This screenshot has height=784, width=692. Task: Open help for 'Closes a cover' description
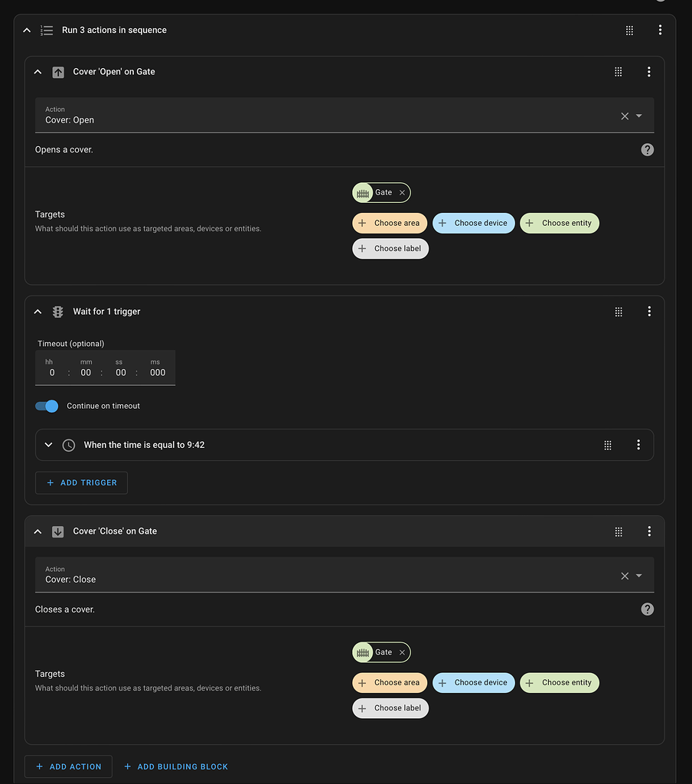(x=647, y=609)
